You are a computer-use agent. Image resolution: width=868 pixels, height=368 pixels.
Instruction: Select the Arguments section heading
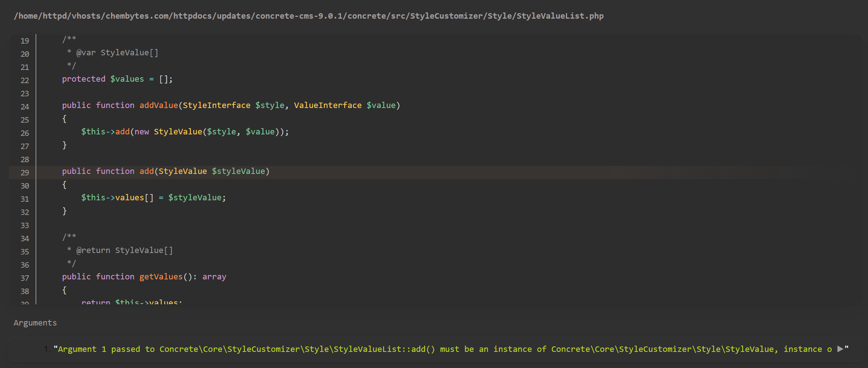point(35,323)
